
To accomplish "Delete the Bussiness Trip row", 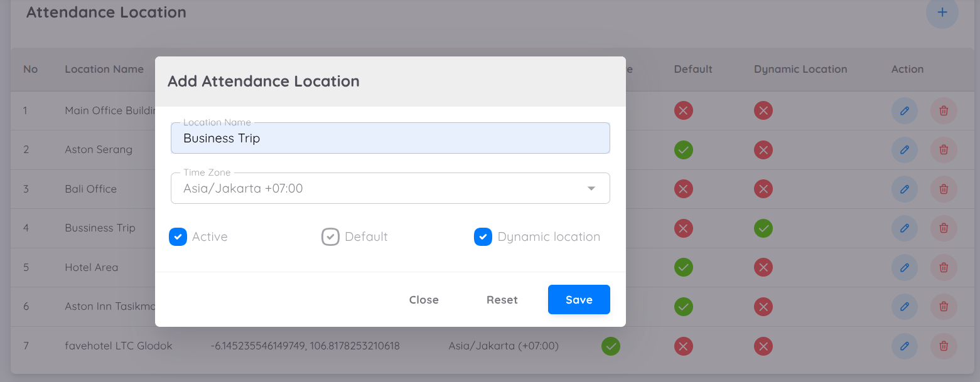I will (943, 228).
